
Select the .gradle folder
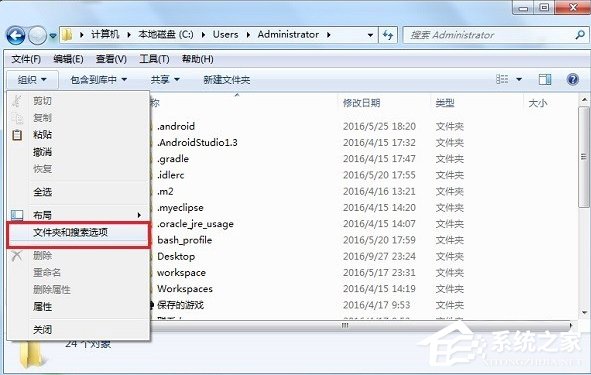(x=173, y=159)
